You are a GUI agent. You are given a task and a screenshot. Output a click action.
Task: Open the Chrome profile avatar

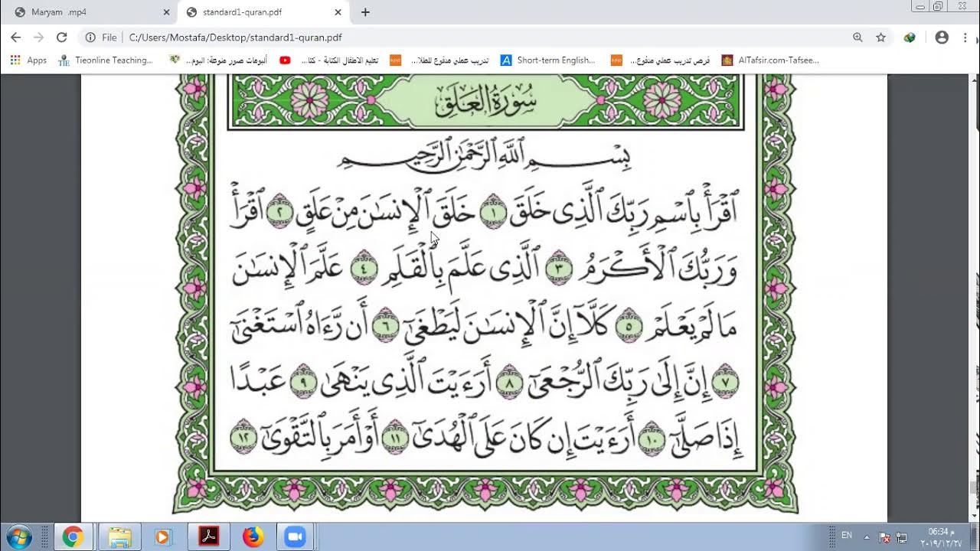click(942, 37)
